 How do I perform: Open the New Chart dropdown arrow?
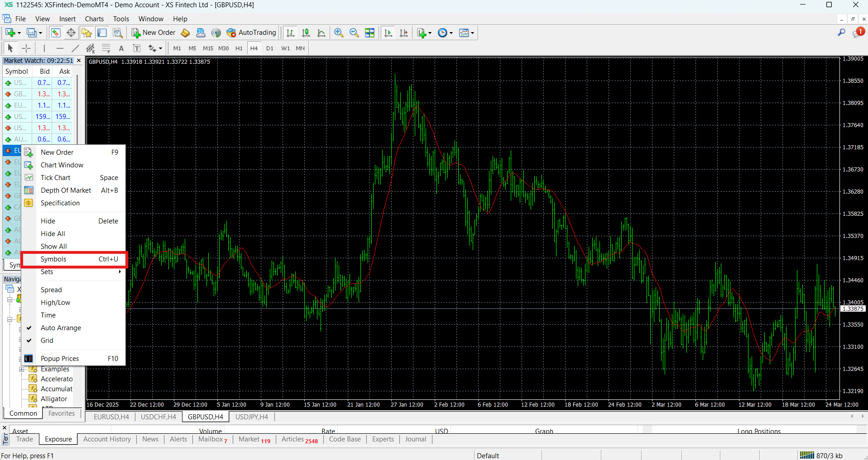click(19, 33)
